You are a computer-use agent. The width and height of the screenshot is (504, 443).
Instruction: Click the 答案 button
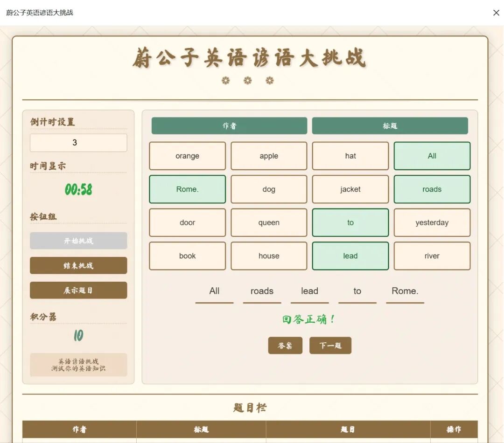pos(285,346)
